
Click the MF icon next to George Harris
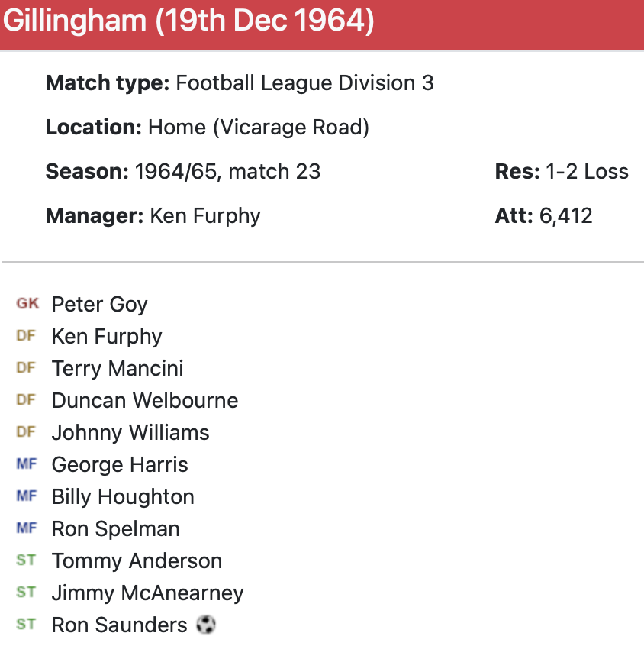(26, 464)
